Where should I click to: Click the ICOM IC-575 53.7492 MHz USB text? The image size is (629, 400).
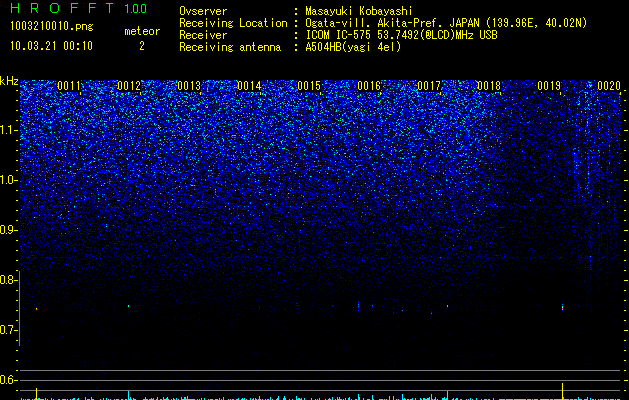[x=401, y=35]
